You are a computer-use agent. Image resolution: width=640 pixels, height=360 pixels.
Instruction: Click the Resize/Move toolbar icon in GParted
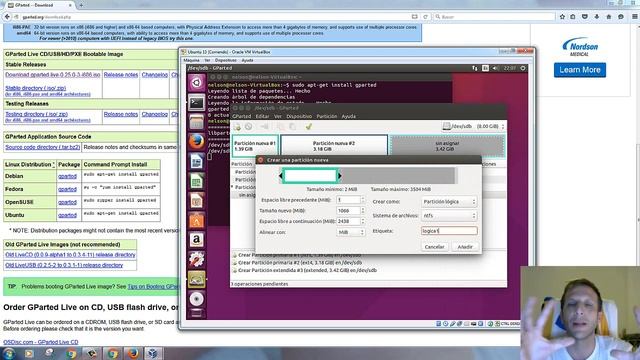point(264,127)
